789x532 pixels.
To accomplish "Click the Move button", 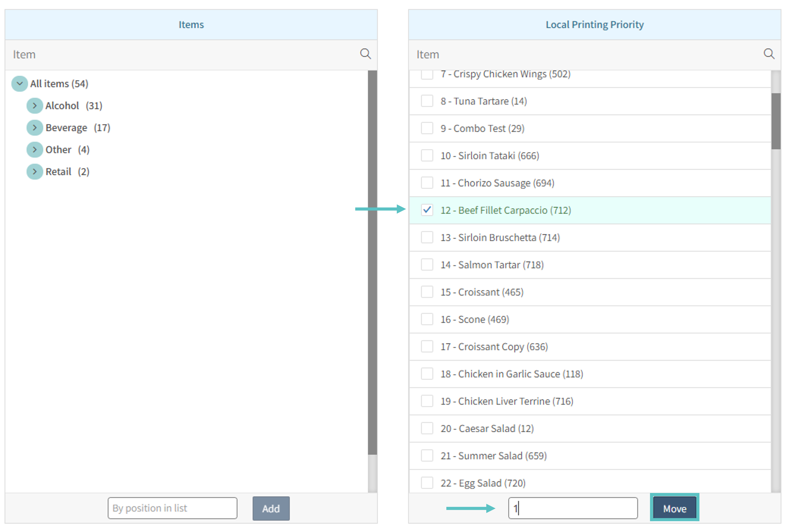I will tap(674, 508).
